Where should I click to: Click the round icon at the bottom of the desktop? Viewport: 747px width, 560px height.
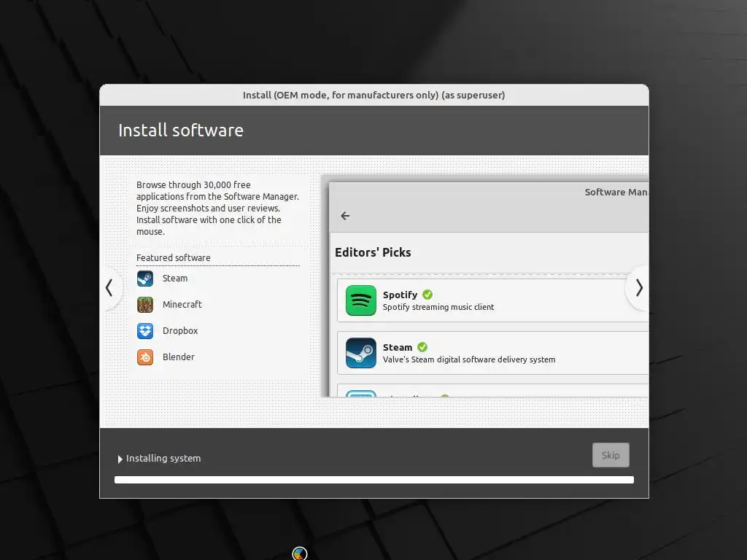coord(300,554)
